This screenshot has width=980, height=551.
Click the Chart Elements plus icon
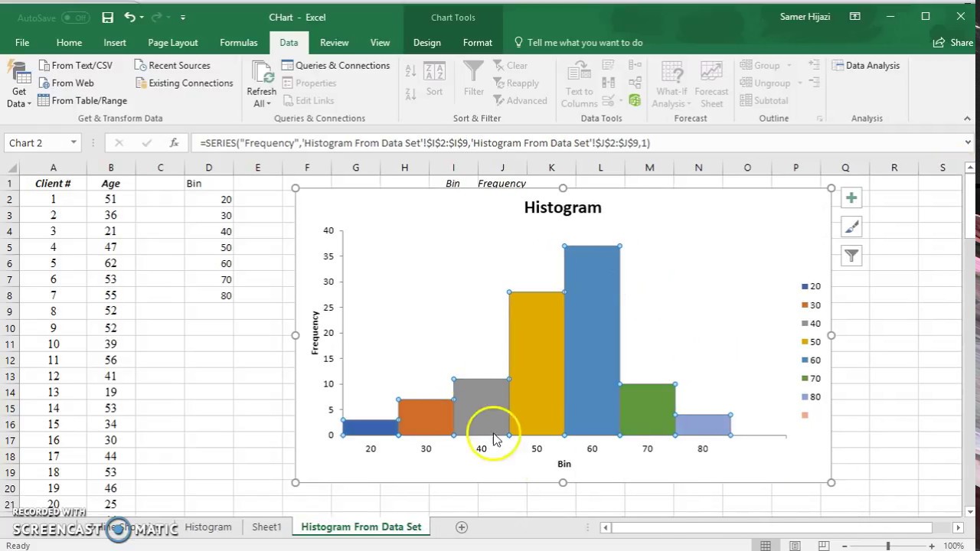pyautogui.click(x=851, y=197)
